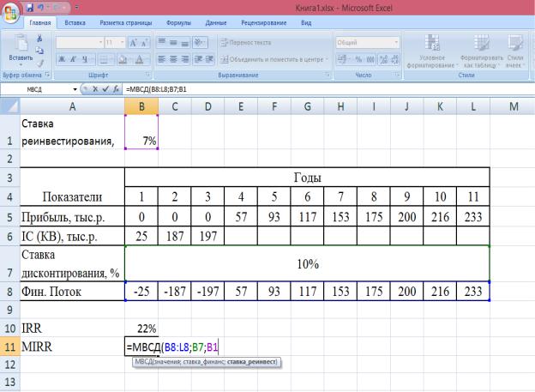This screenshot has height=392, width=535.
Task: Expand the merge and center dropdown arrow
Action: click(327, 59)
